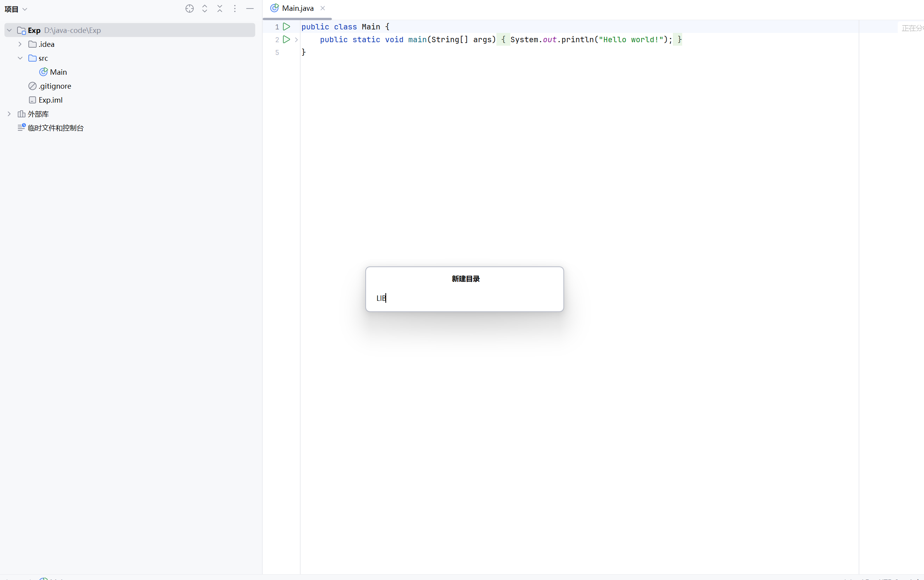Click the collapse all tree icon
Screen dimensions: 924x580
point(220,9)
